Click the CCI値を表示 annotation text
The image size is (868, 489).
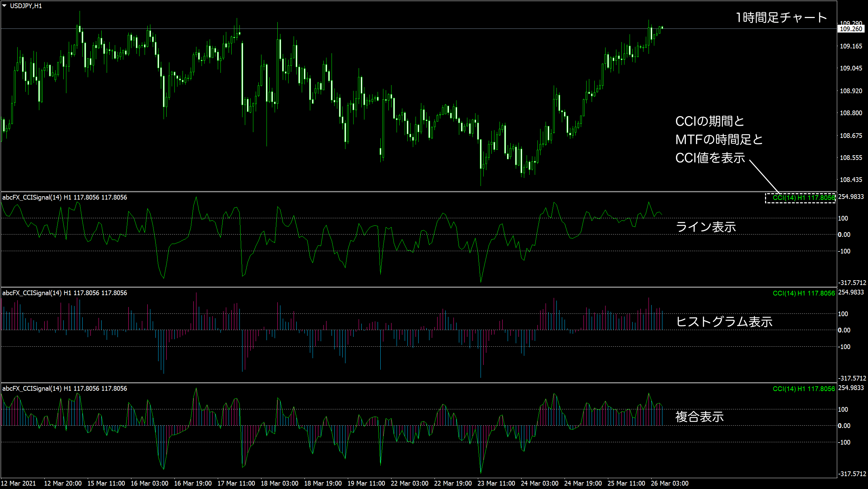pos(710,158)
